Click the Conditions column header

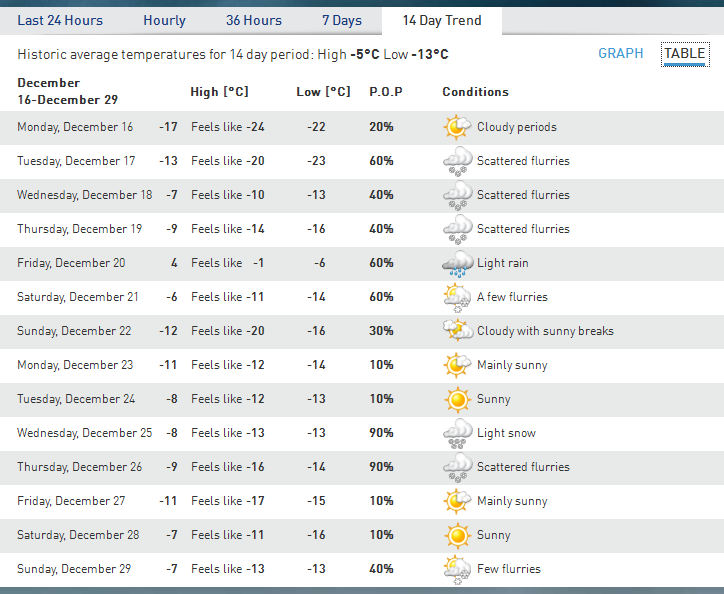coord(475,92)
